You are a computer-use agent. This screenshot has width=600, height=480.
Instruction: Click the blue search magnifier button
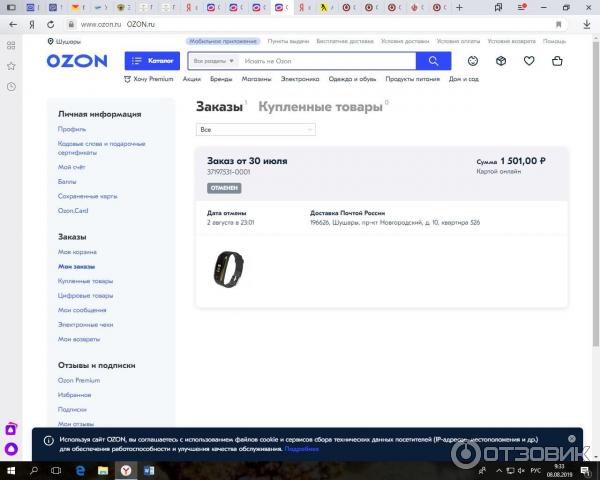[433, 61]
